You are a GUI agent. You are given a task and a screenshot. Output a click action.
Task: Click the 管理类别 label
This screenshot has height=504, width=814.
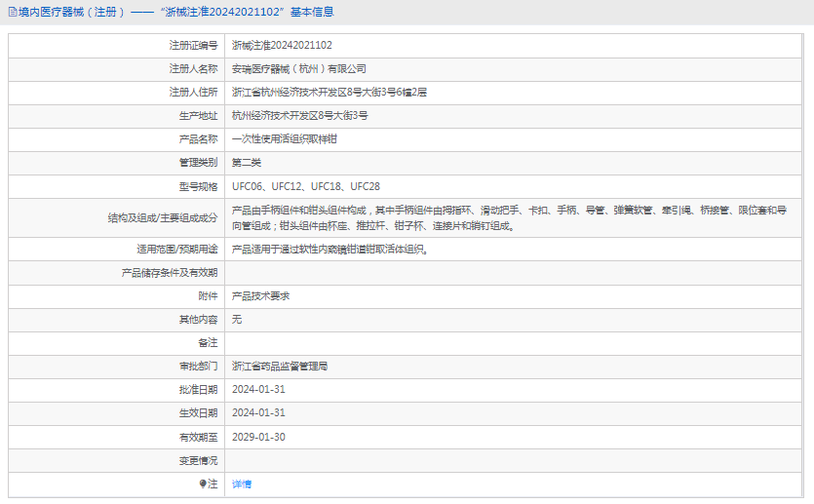(198, 163)
